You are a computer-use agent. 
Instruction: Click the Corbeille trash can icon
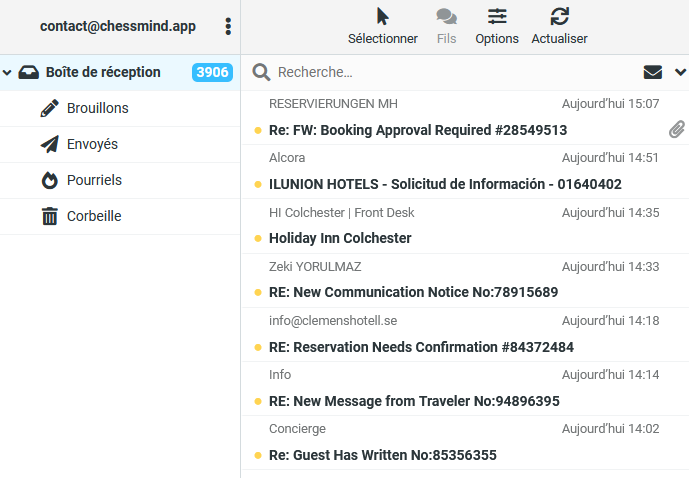50,216
